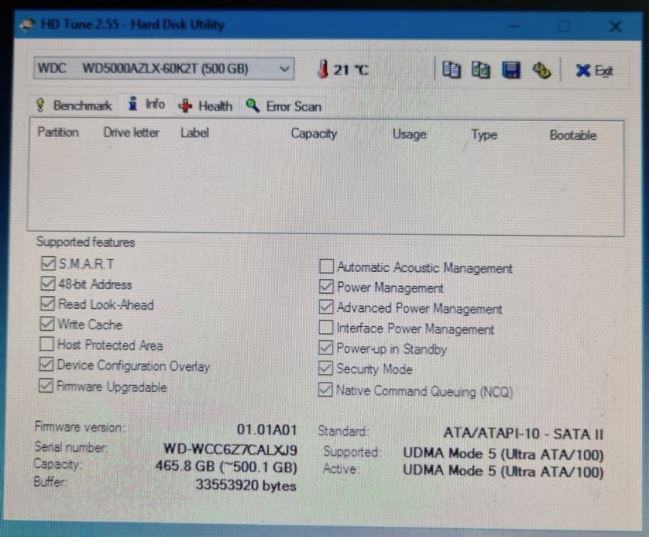Click the 21 °C temperature reading

click(x=351, y=70)
